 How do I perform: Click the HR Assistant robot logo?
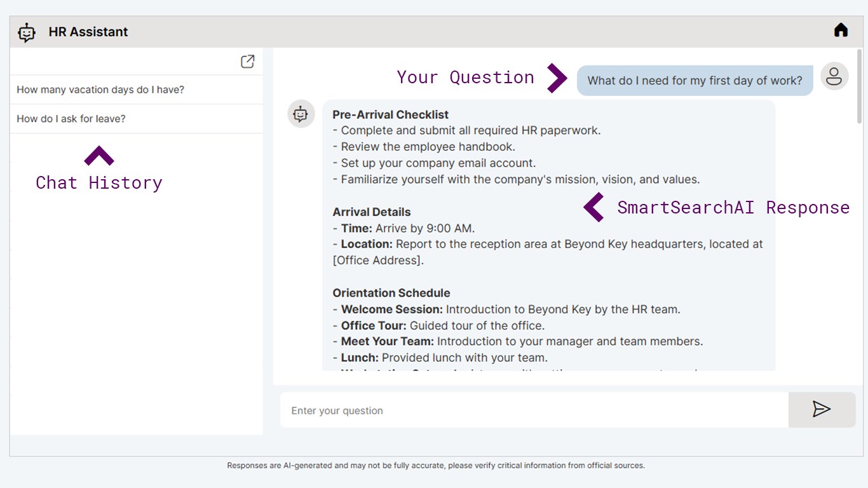pos(27,32)
